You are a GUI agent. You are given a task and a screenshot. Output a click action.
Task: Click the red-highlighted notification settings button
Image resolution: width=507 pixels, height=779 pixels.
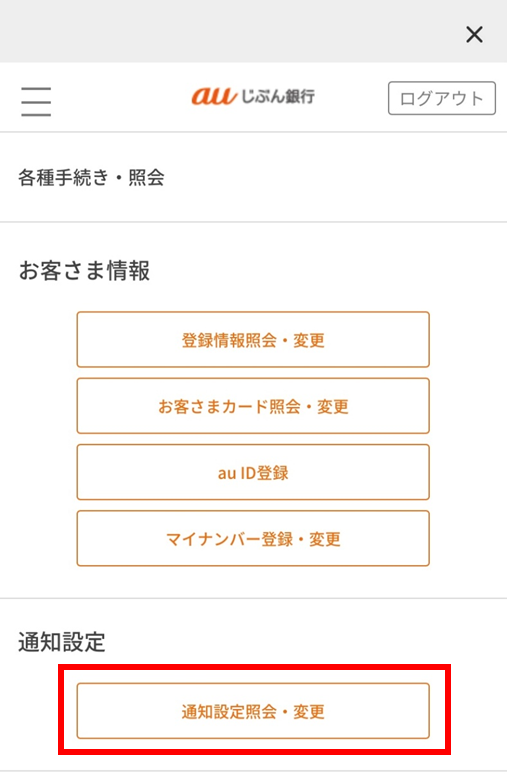[x=253, y=711]
